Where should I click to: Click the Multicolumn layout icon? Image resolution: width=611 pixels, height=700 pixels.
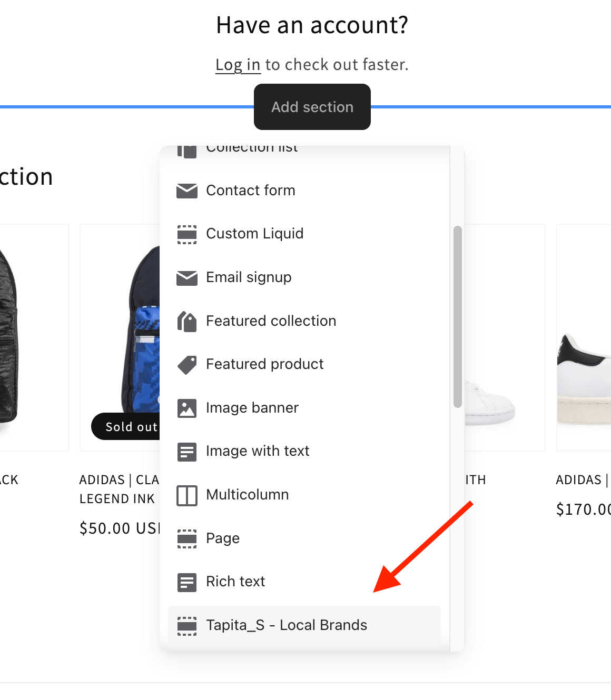tap(186, 495)
